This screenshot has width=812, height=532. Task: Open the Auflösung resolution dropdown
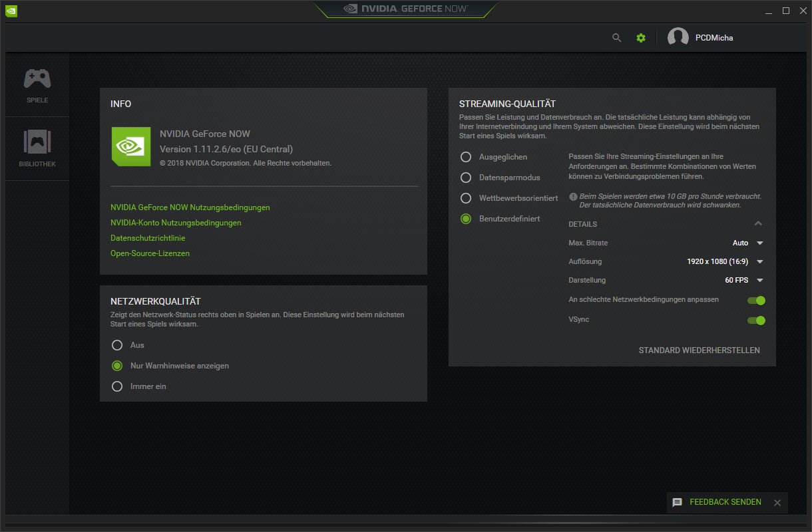point(725,262)
